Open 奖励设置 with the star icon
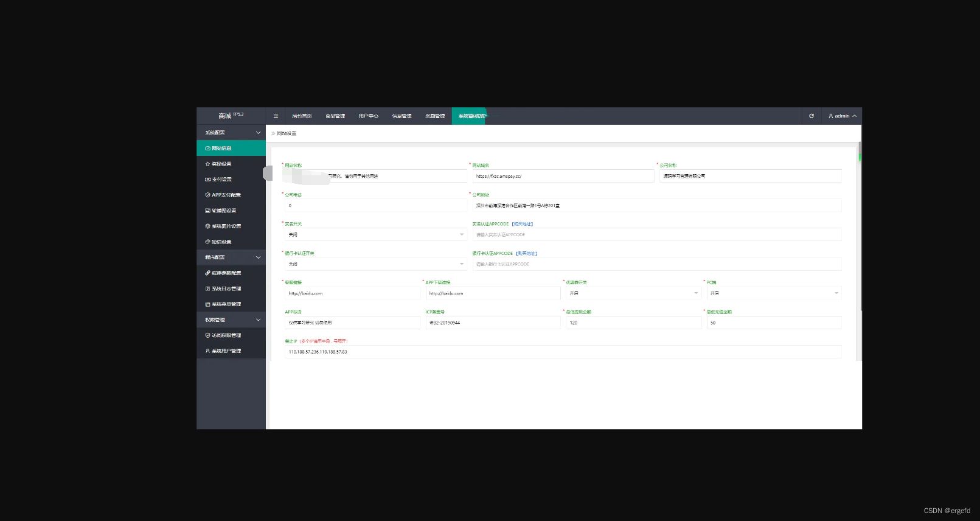 tap(221, 164)
